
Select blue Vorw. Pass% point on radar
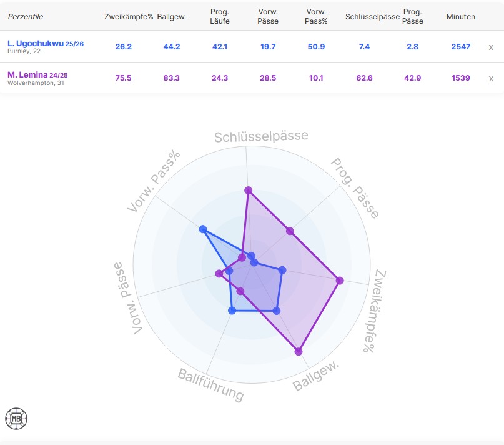point(203,229)
